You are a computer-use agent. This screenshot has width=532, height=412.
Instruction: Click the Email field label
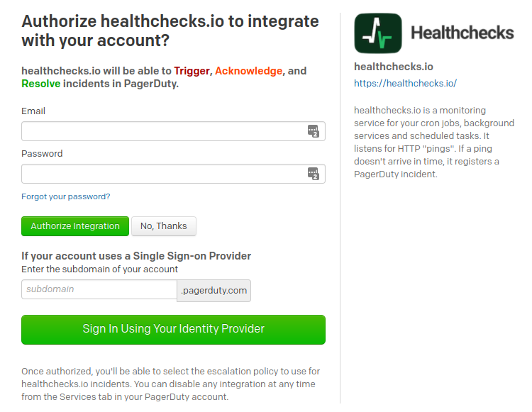tap(33, 111)
